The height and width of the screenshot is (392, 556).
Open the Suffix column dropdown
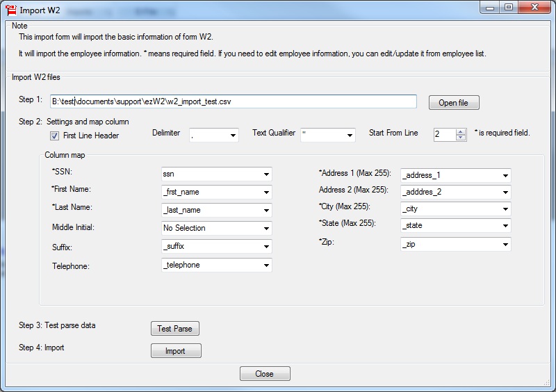pos(266,246)
